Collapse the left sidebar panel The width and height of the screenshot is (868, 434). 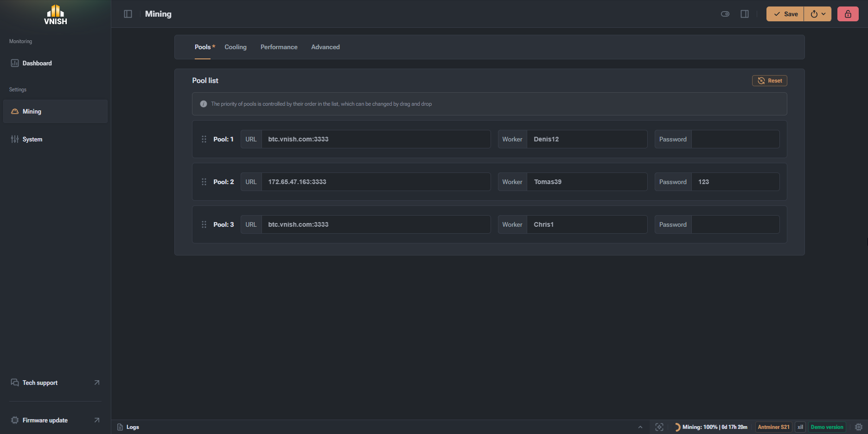128,14
